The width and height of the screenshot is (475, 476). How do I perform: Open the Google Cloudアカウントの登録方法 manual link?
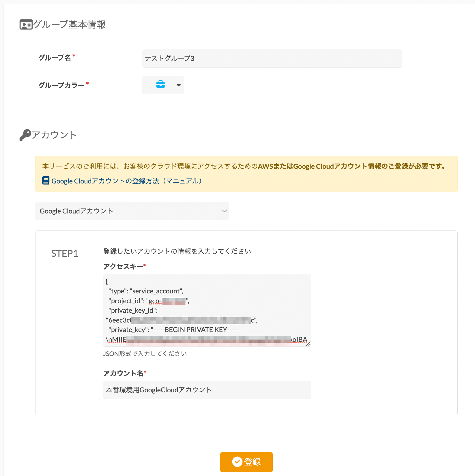click(126, 181)
